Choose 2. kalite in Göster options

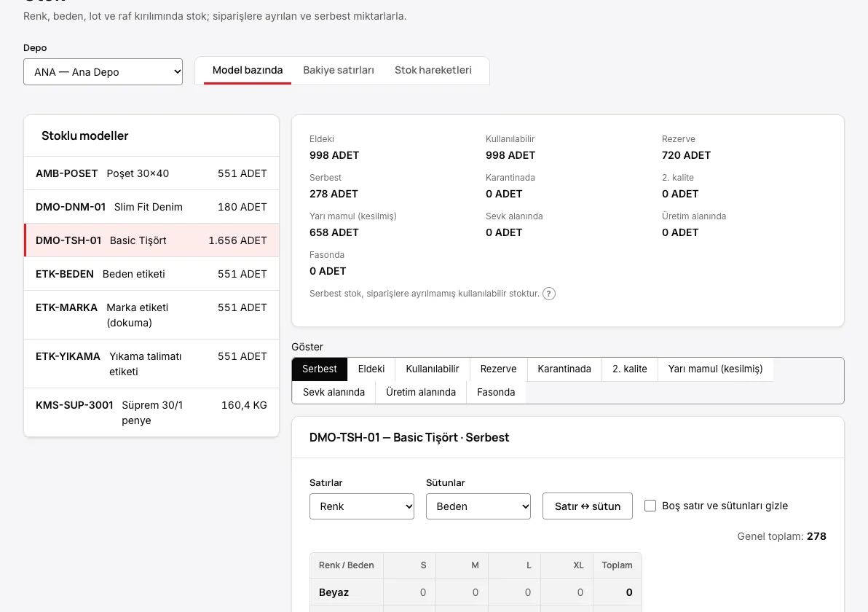point(629,369)
